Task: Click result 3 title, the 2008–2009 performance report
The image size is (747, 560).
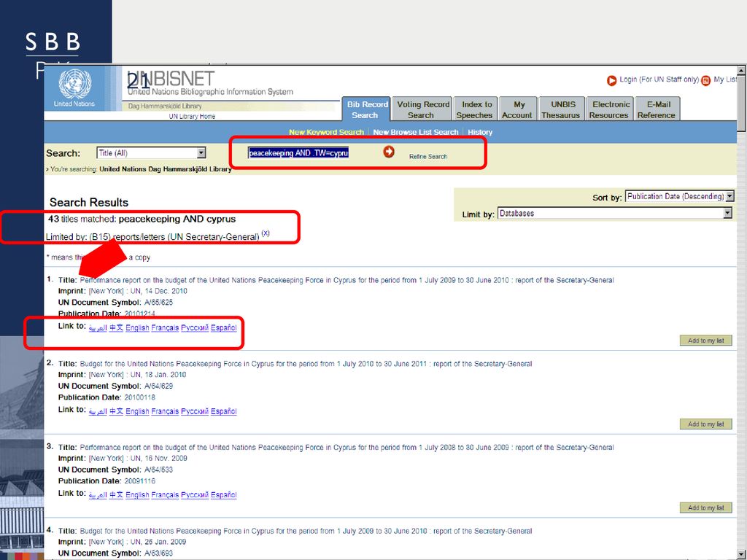Action: pos(347,448)
